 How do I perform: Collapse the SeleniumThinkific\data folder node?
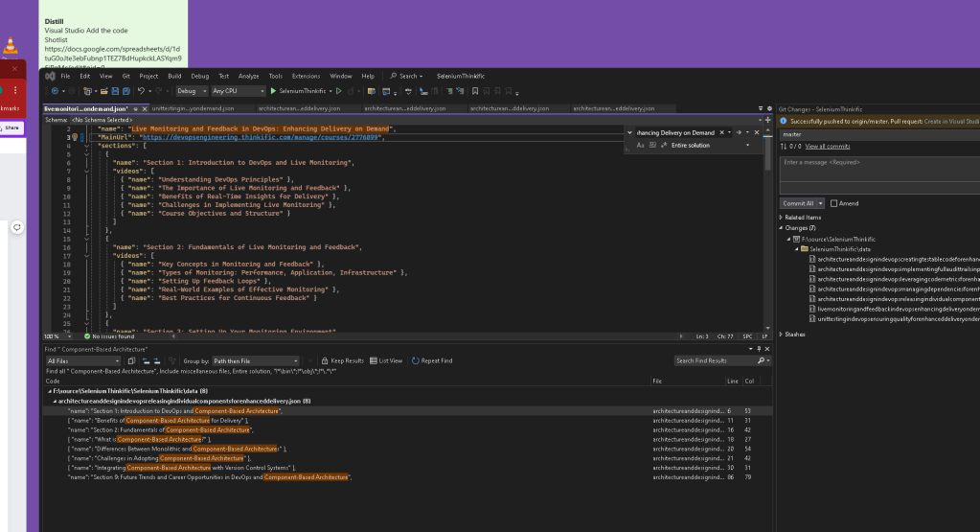(x=797, y=249)
